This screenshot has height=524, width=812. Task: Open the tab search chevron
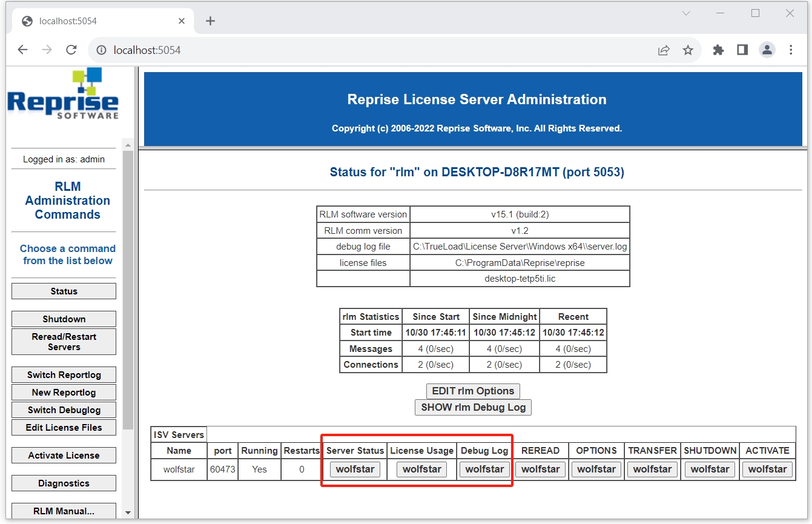686,13
